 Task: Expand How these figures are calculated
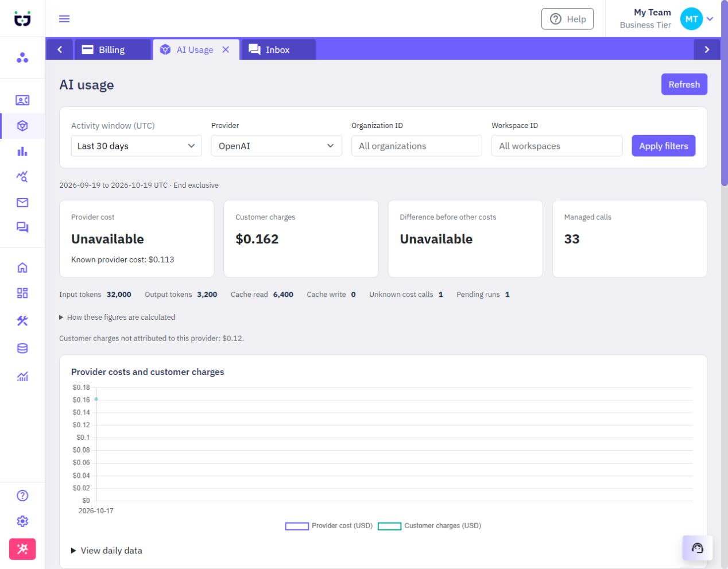pos(117,317)
